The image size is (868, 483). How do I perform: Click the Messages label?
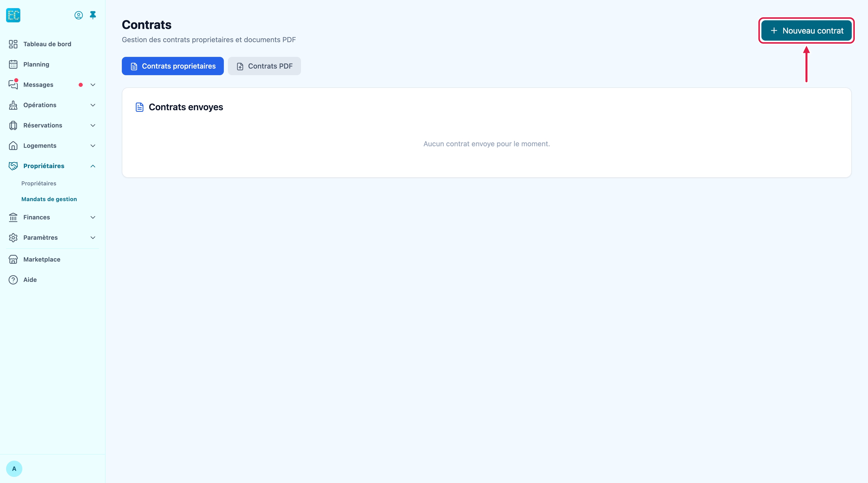[x=38, y=85]
